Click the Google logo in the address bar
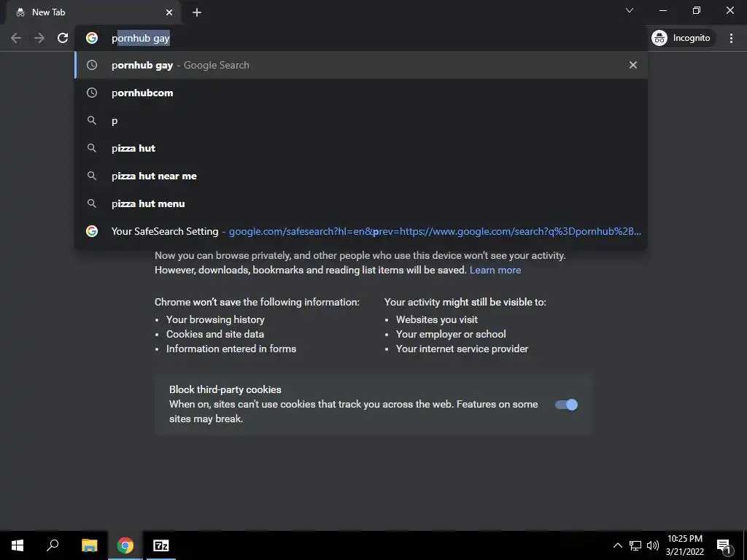747x560 pixels. (92, 38)
